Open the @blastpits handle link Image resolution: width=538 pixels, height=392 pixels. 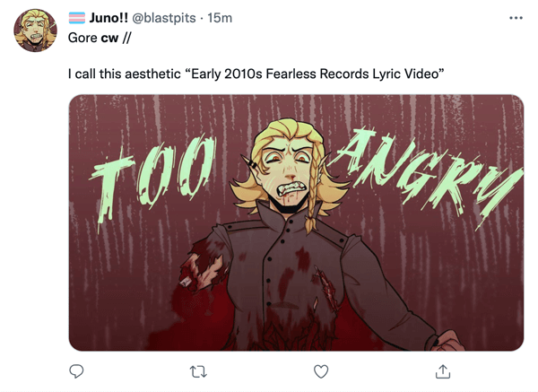pos(164,18)
